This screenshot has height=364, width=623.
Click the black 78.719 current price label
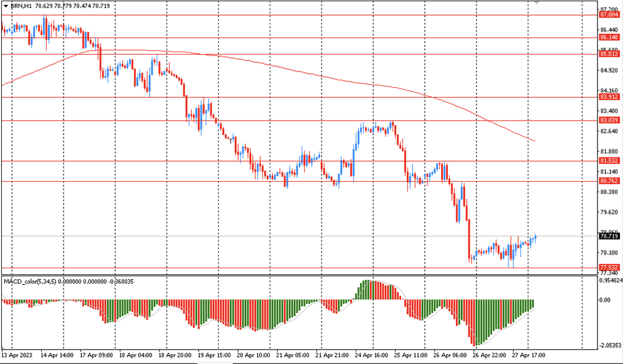(x=609, y=236)
